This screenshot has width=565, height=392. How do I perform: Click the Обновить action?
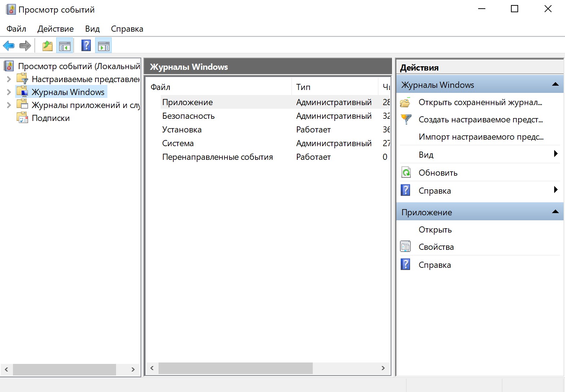click(x=438, y=173)
